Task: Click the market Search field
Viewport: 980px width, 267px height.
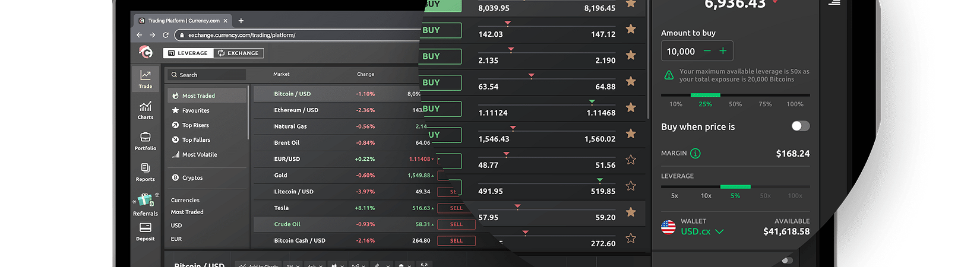Action: [208, 75]
